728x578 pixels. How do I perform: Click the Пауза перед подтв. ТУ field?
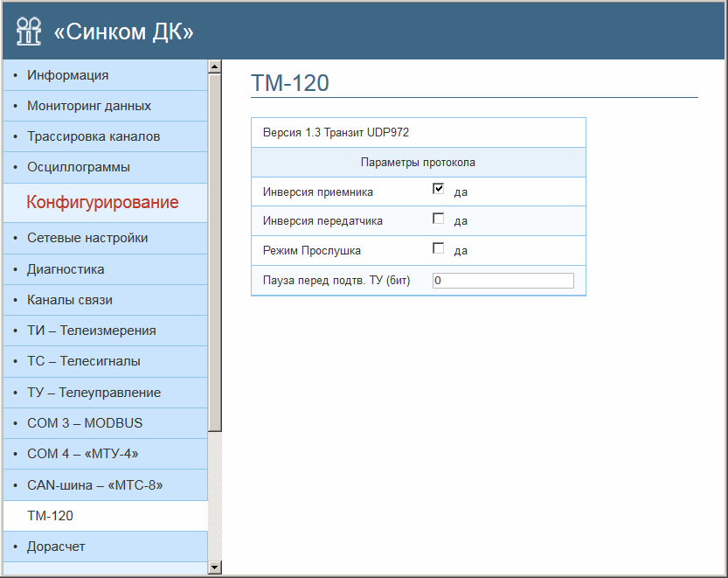(503, 281)
